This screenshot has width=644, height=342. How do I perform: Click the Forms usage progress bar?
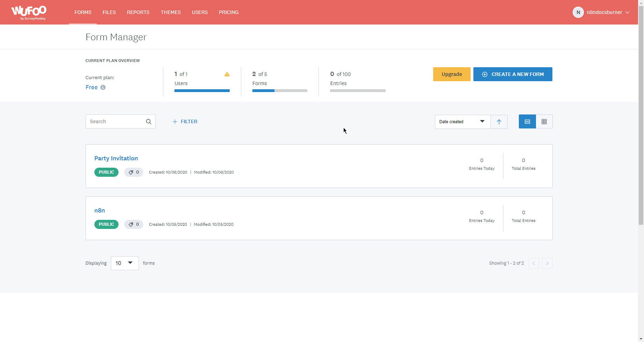pos(280,91)
